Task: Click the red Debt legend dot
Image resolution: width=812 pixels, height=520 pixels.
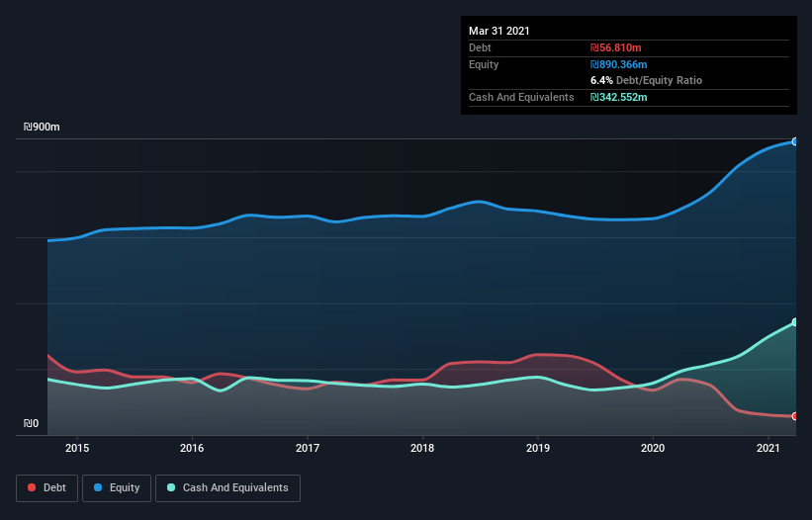Action: point(33,487)
